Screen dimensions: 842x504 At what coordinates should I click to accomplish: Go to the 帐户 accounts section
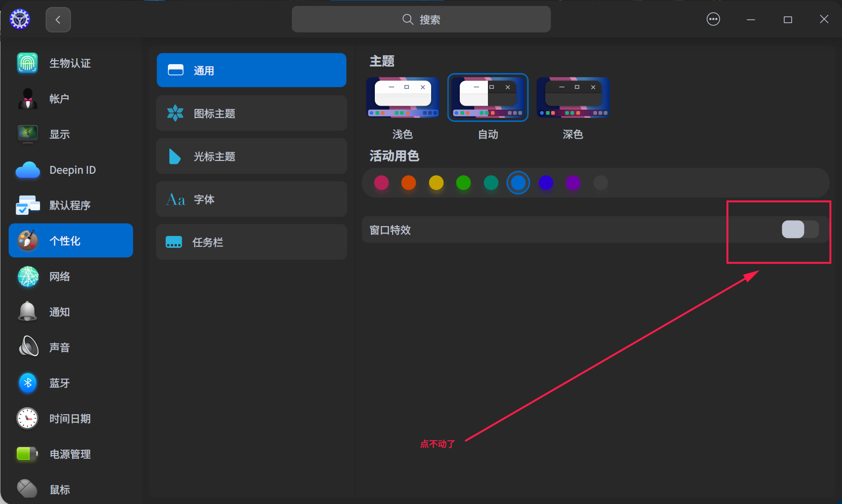(x=71, y=99)
